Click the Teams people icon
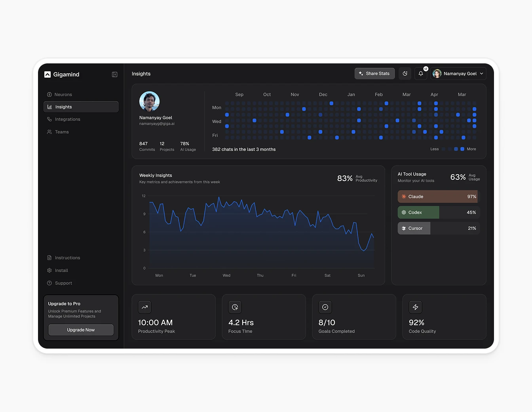Viewport: 532px width, 412px height. click(x=49, y=132)
